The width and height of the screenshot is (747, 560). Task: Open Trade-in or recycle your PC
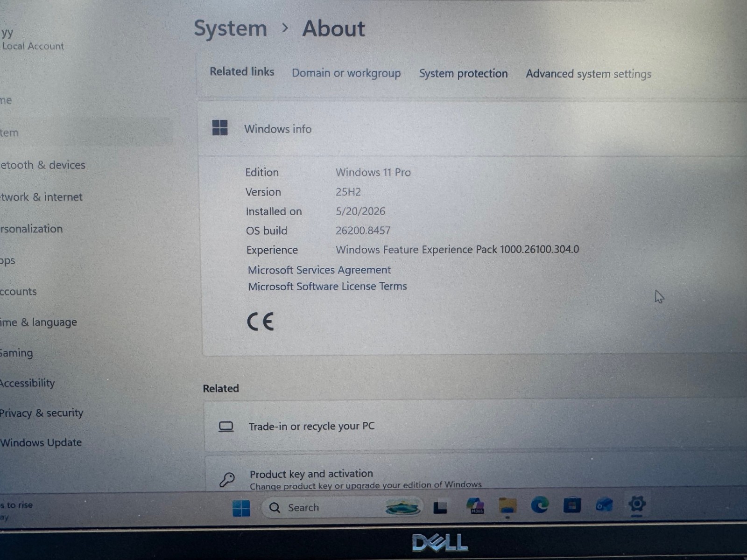click(475, 426)
